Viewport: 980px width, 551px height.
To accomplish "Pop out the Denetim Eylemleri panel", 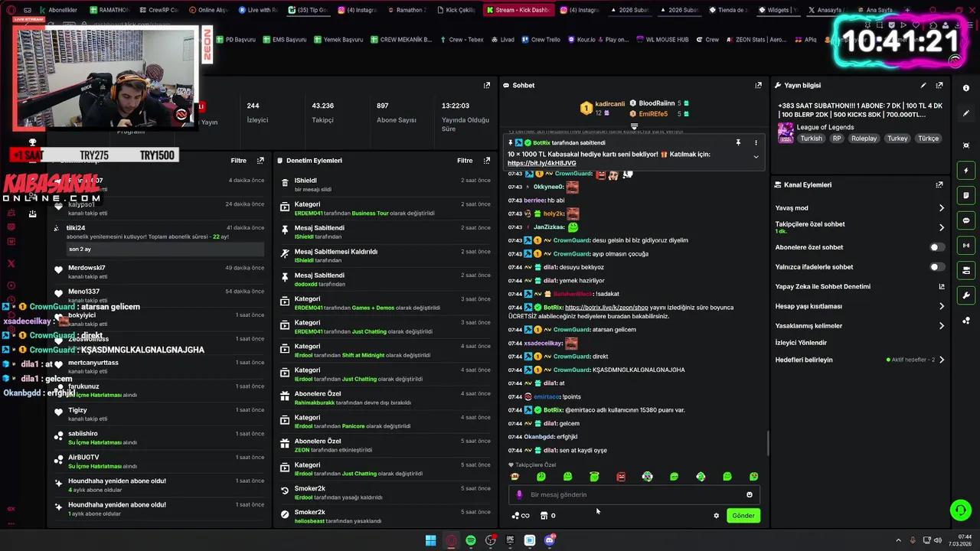I will [x=487, y=161].
